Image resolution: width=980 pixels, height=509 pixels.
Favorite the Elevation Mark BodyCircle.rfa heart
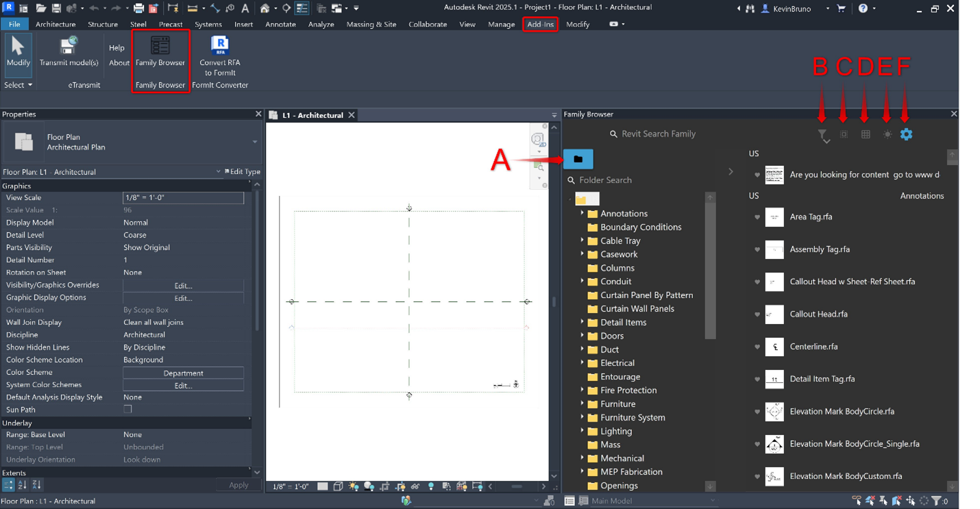(757, 412)
